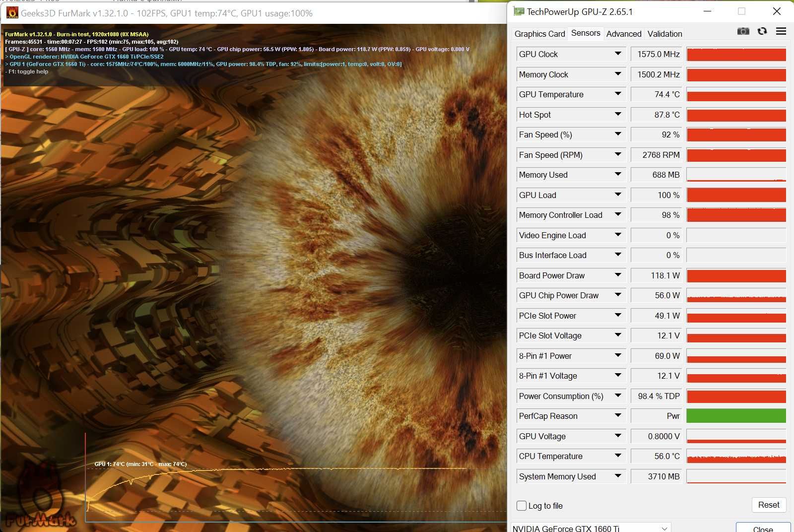Viewport: 794px width, 532px height.
Task: Click the GPU-Z title bar app icon
Action: point(519,11)
